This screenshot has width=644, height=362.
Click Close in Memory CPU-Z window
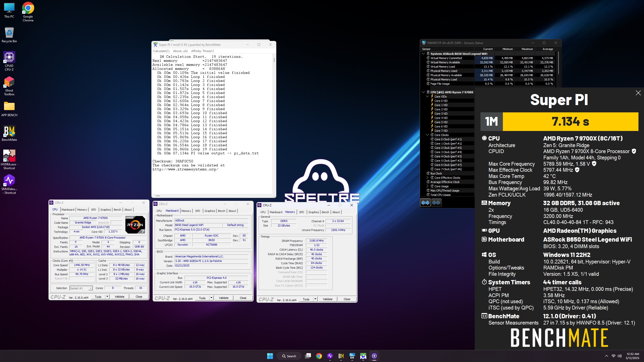tap(347, 299)
